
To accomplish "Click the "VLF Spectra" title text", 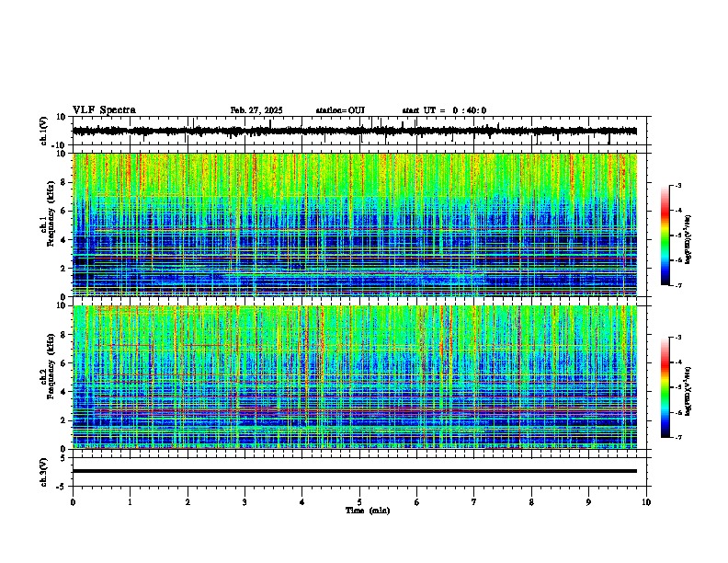I will (x=104, y=110).
